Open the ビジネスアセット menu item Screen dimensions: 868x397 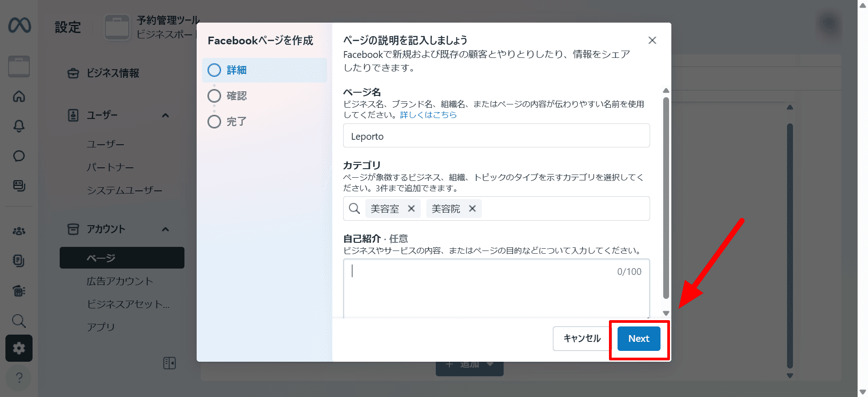[x=128, y=304]
